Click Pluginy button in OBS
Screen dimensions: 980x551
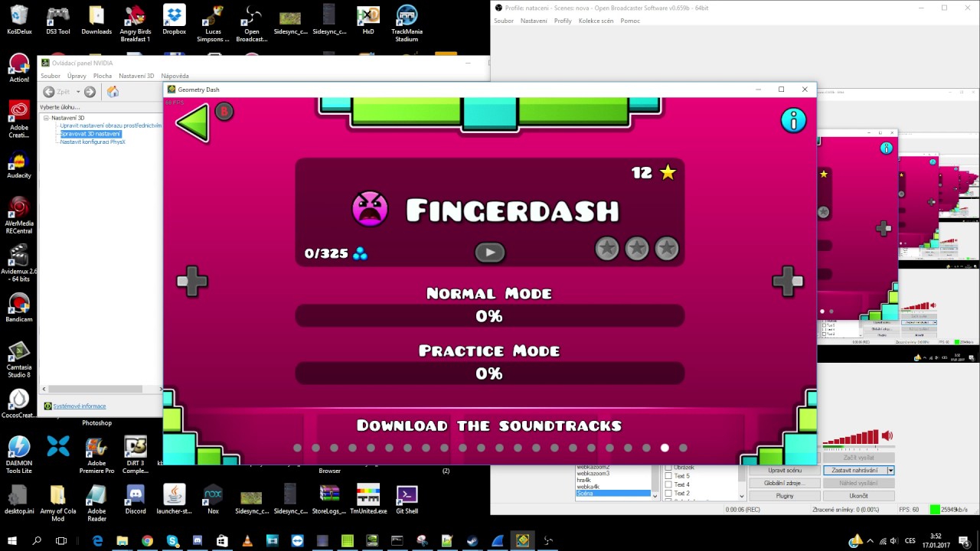(785, 496)
